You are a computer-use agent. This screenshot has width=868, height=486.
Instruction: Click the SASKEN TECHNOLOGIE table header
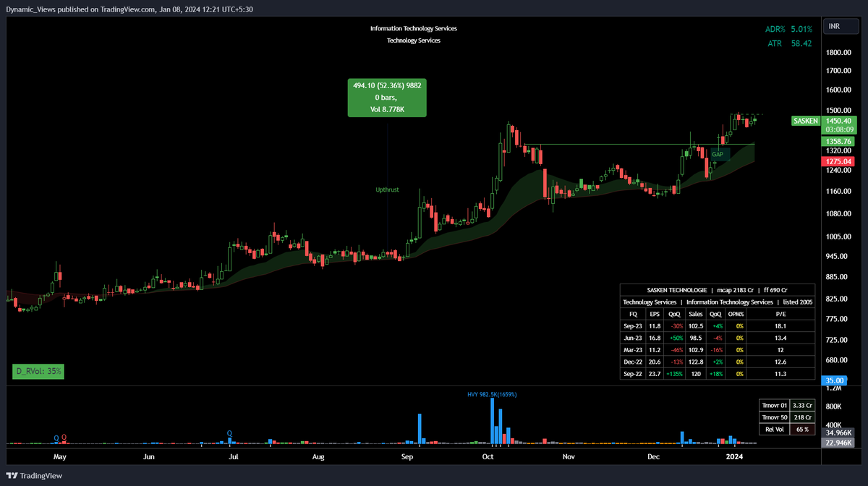718,289
